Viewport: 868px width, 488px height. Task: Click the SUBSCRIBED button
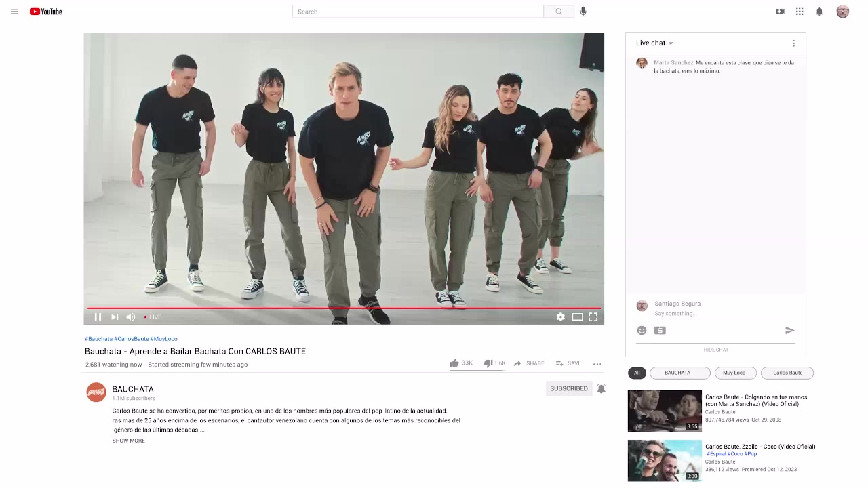tap(569, 388)
